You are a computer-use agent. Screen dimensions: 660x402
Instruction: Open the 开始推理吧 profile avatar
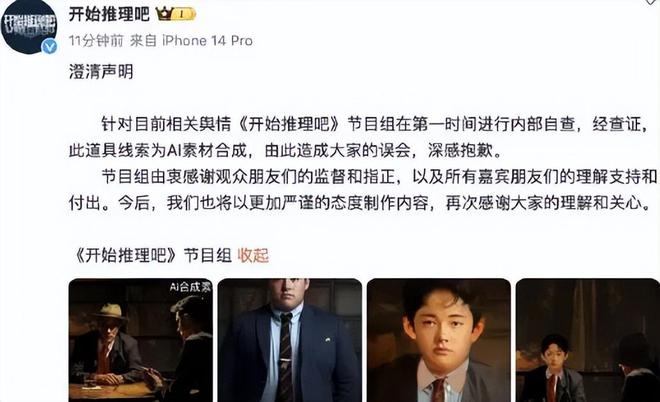point(29,26)
